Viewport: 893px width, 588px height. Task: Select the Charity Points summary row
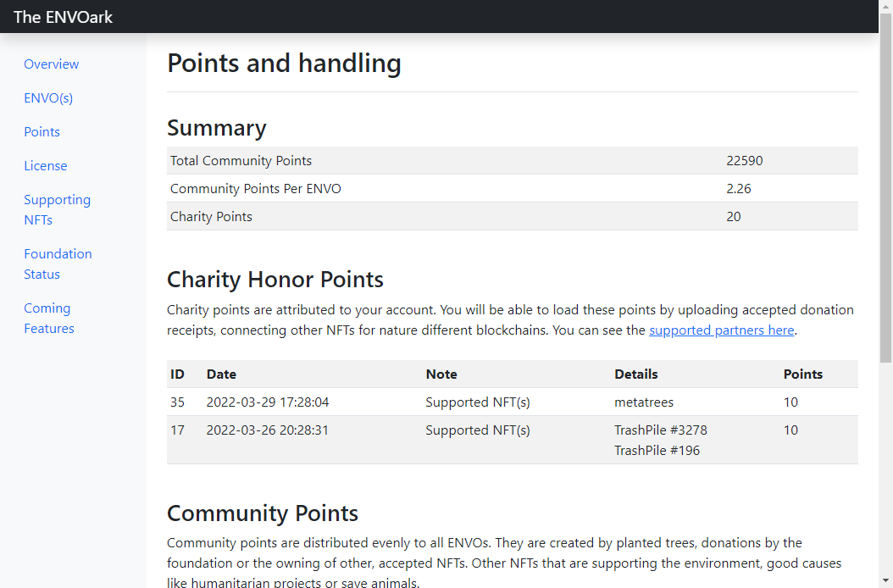pyautogui.click(x=512, y=217)
